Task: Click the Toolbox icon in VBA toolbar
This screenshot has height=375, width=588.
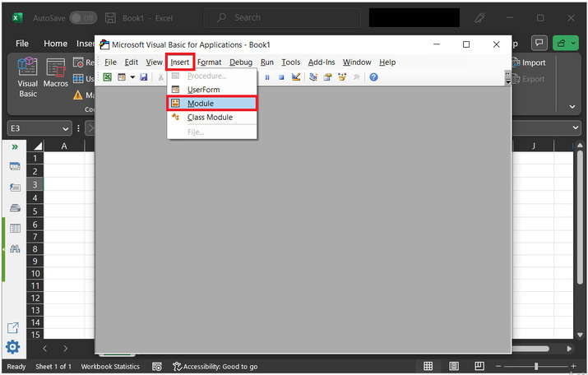Action: point(357,77)
